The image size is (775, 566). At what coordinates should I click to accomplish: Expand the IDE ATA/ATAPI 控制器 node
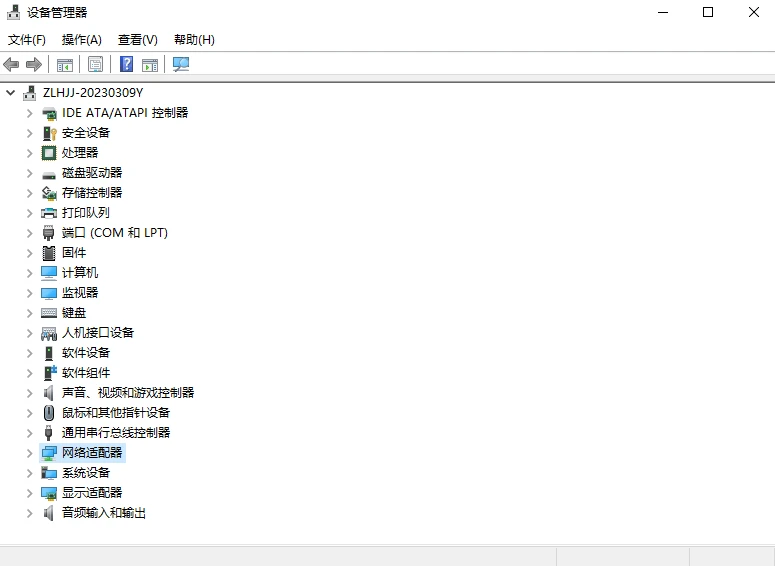(x=30, y=113)
